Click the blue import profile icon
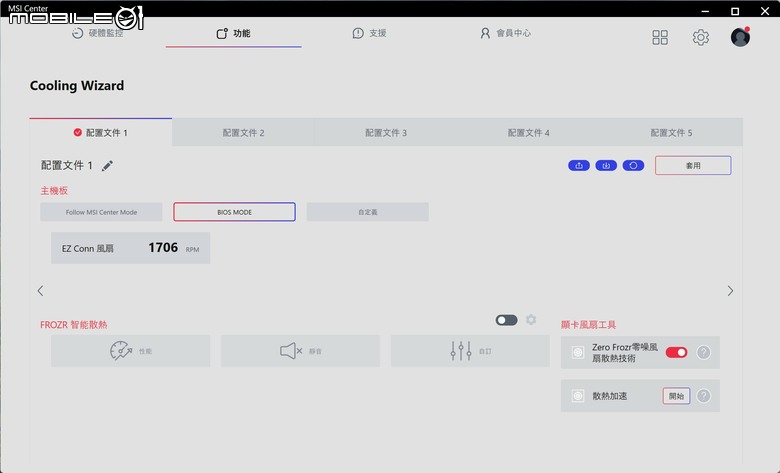The image size is (780, 473). pos(606,166)
